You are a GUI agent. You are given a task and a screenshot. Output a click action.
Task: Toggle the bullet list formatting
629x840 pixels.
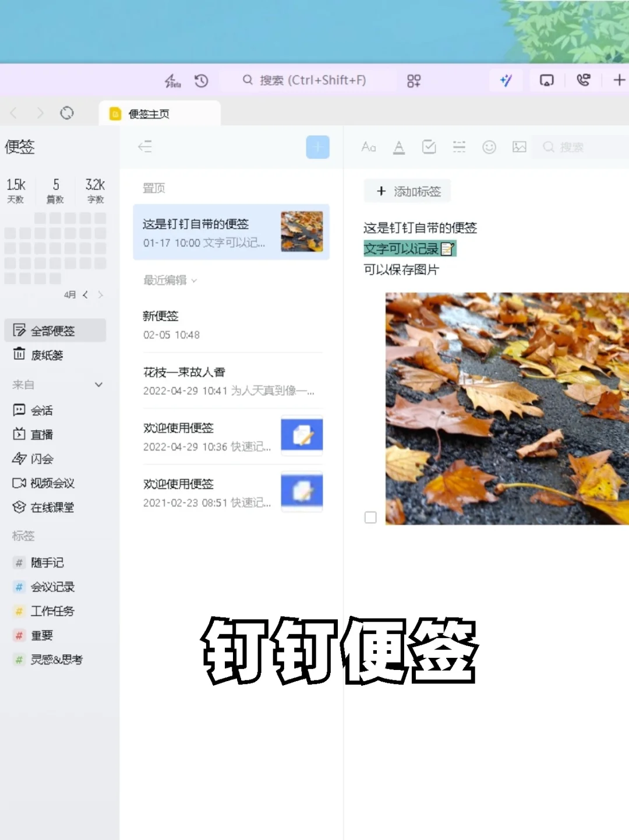tap(459, 147)
